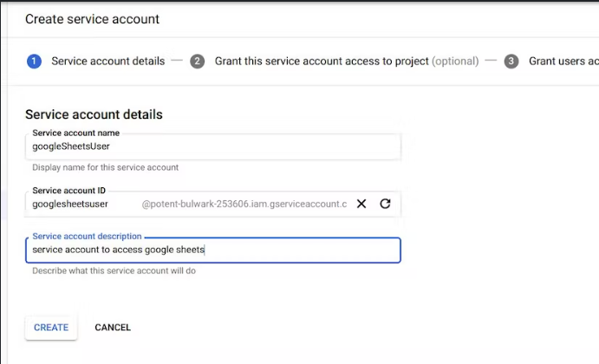Click the 'Service account description' floating label
Image resolution: width=599 pixels, height=364 pixels.
point(87,237)
